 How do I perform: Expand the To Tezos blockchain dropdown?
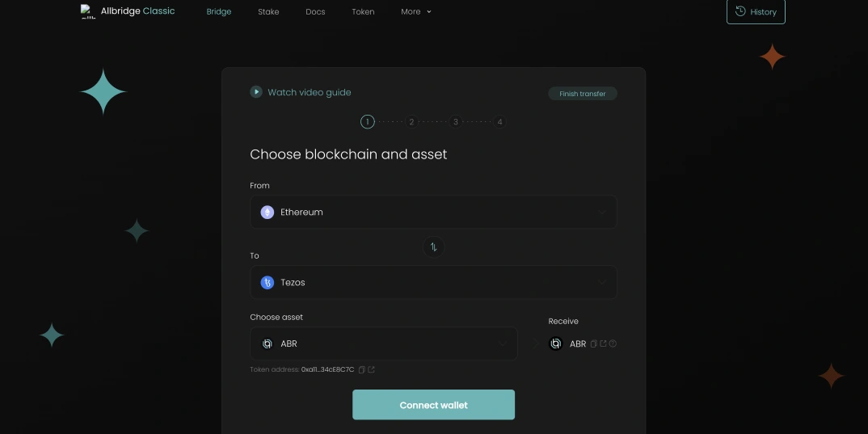point(601,282)
